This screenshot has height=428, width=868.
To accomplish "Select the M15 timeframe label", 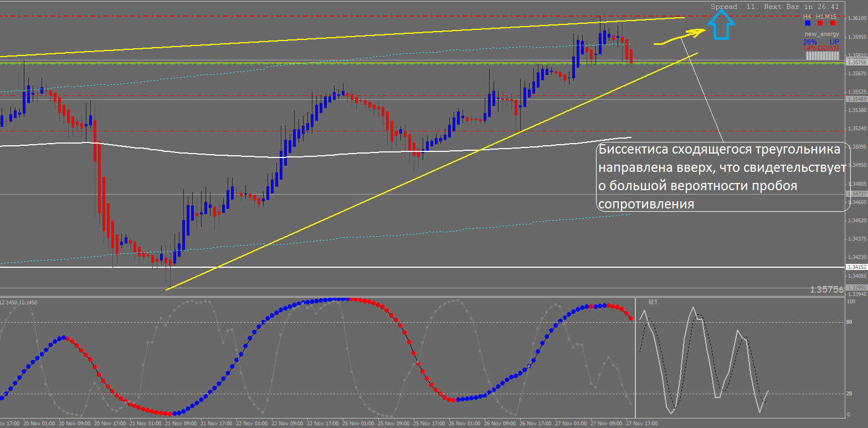I will pos(830,17).
